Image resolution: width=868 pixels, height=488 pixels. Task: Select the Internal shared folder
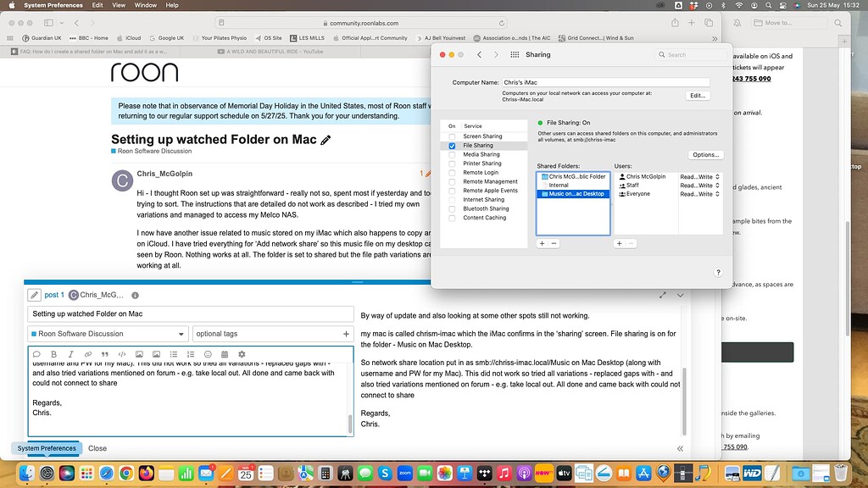tap(559, 185)
